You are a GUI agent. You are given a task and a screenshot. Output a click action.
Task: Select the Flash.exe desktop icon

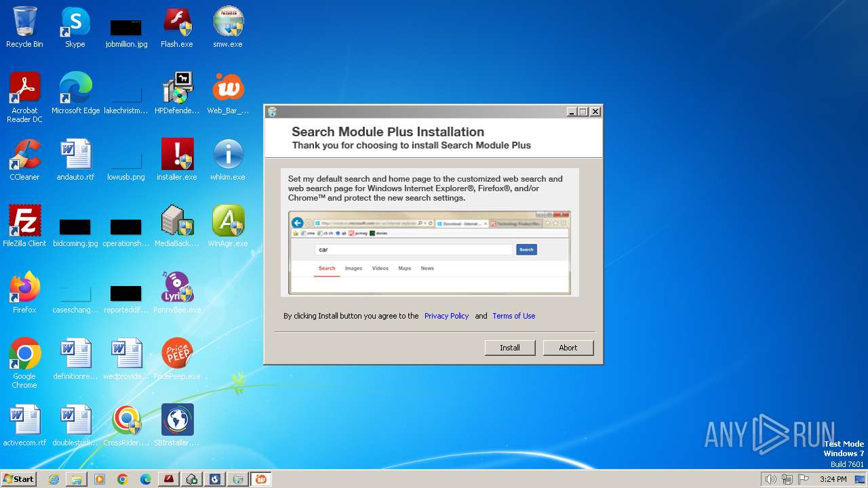click(177, 27)
